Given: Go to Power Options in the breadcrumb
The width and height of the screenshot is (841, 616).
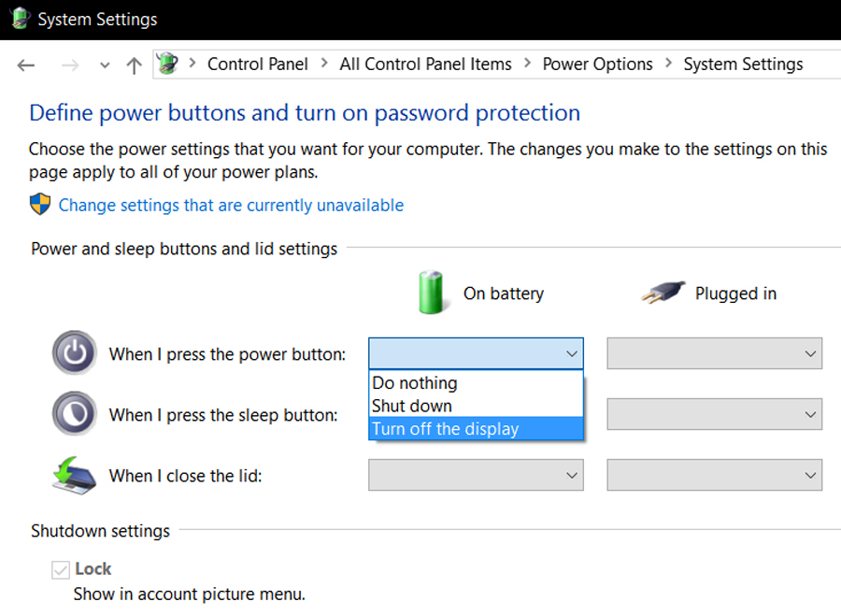Looking at the screenshot, I should 597,64.
